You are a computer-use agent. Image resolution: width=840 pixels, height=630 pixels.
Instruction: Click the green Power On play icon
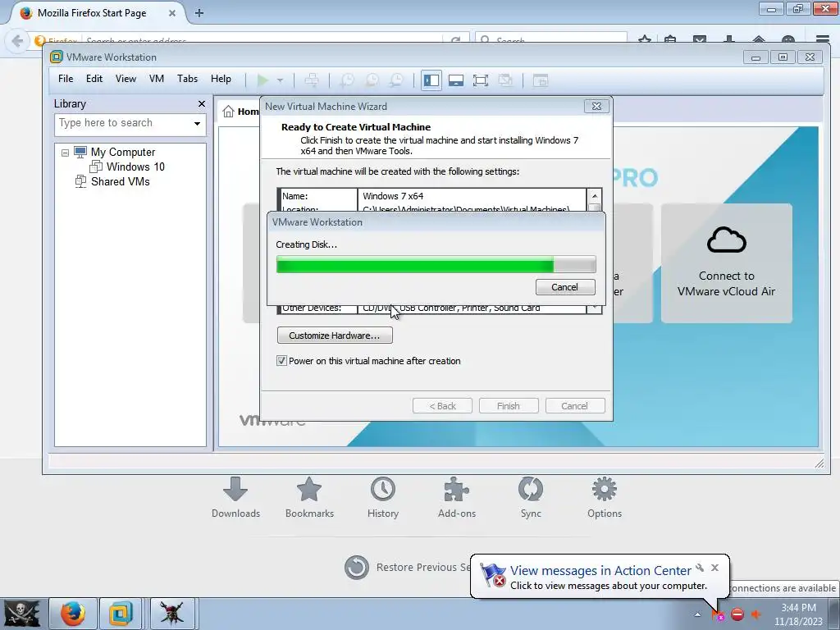coord(262,80)
